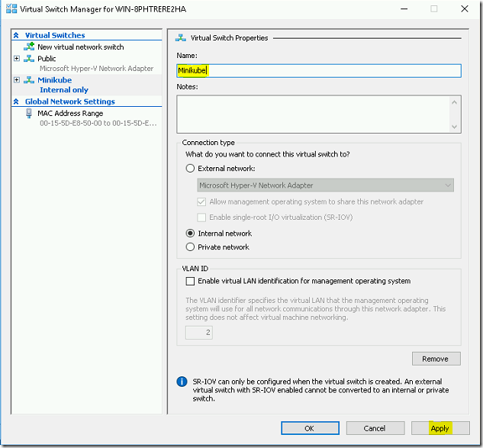Click the Notes scrollbar up arrow
483x448 pixels.
click(454, 102)
